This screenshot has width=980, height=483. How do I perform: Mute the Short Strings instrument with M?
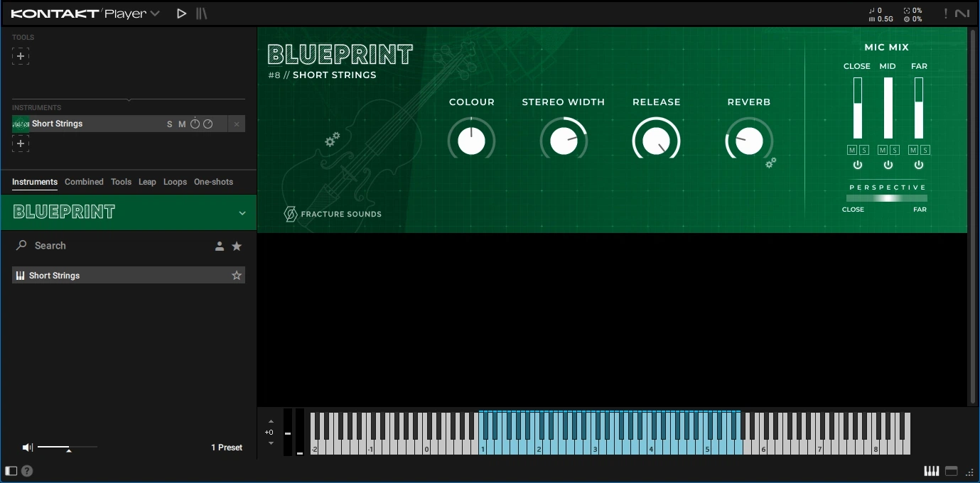pos(182,124)
